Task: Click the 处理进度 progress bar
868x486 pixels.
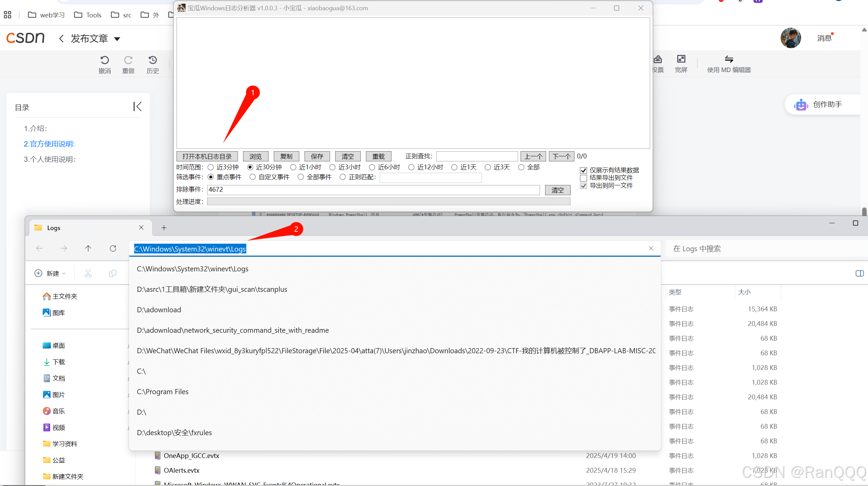Action: 388,201
